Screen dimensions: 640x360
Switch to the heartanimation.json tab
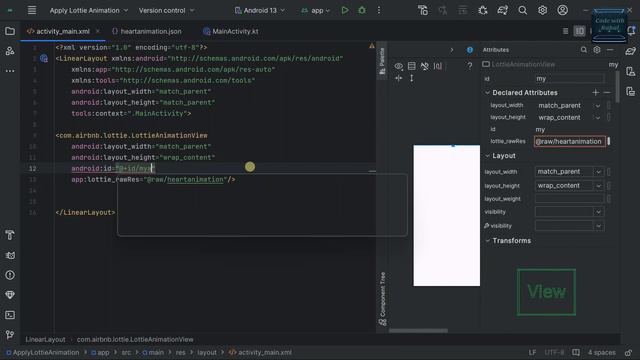click(147, 31)
